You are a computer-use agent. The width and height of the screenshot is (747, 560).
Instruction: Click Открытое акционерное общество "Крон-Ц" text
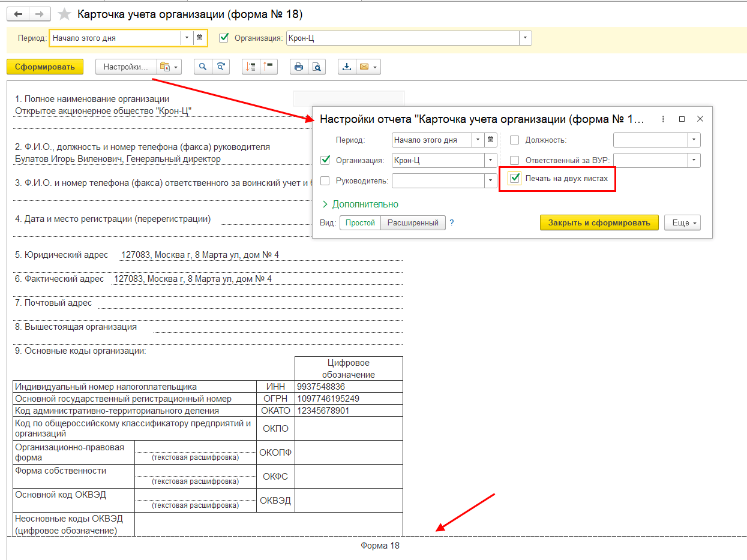point(103,111)
